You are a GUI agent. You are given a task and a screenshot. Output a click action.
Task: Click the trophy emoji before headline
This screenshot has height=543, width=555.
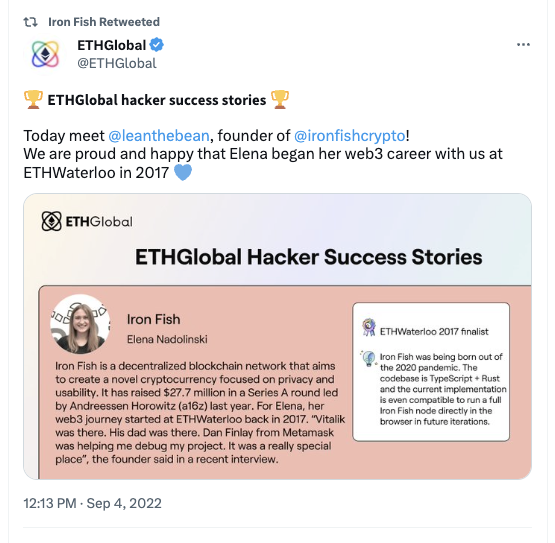tap(33, 99)
